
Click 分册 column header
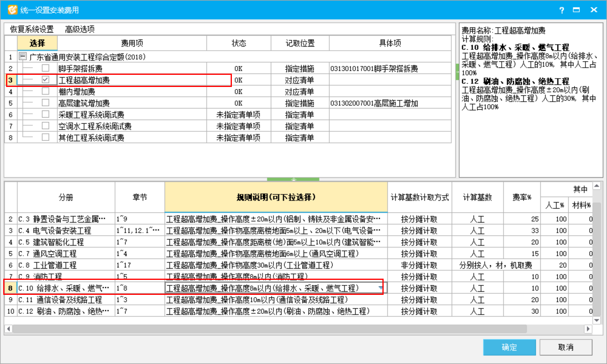point(66,197)
